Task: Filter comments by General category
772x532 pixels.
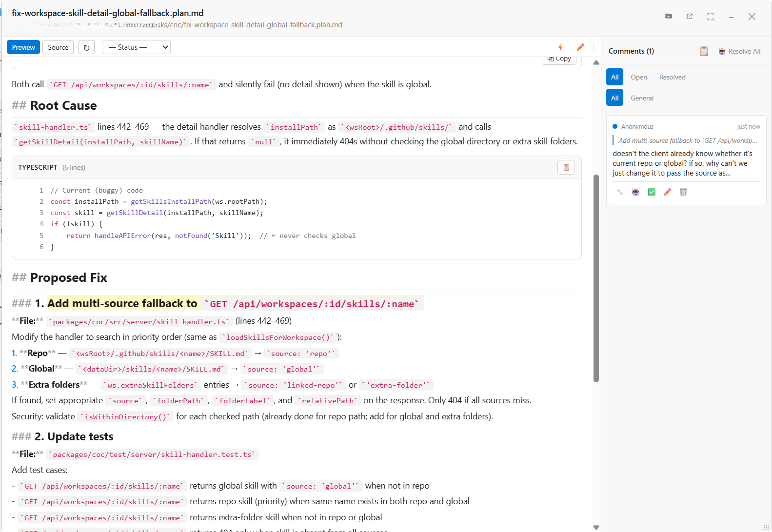Action: 642,98
